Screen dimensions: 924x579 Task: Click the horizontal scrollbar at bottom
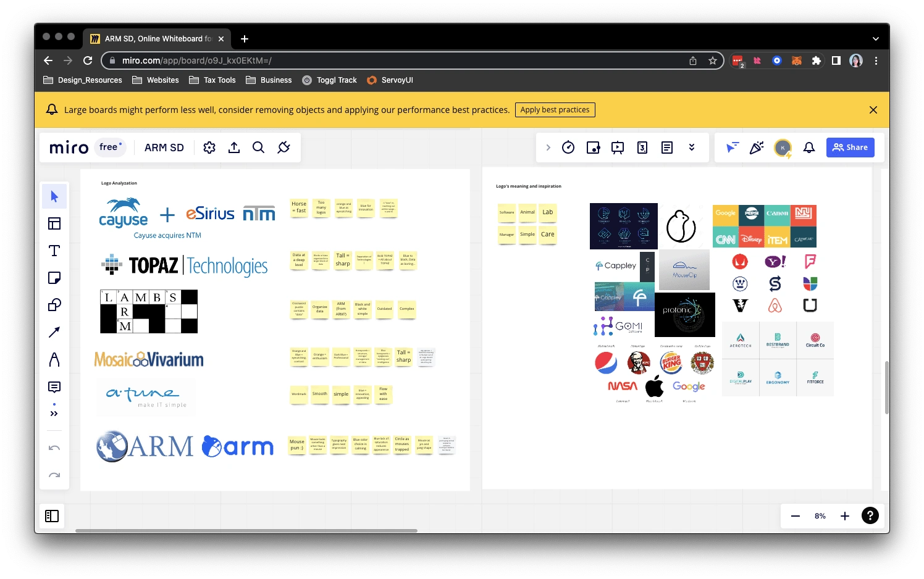tap(246, 530)
